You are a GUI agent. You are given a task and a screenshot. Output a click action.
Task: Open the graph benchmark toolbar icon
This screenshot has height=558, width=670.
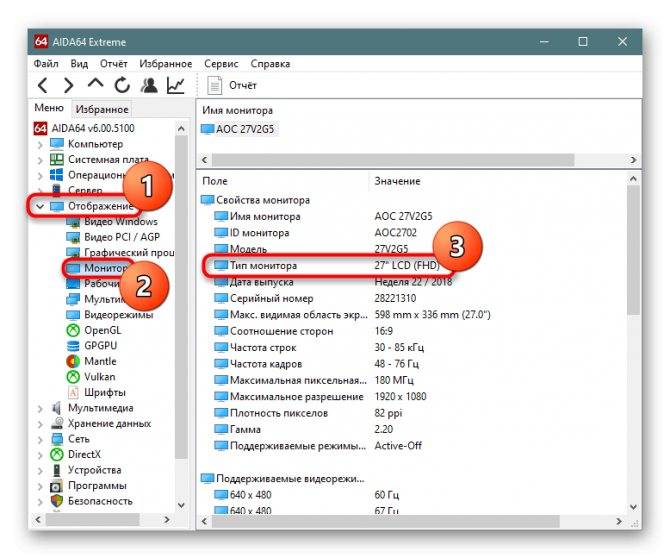(176, 85)
